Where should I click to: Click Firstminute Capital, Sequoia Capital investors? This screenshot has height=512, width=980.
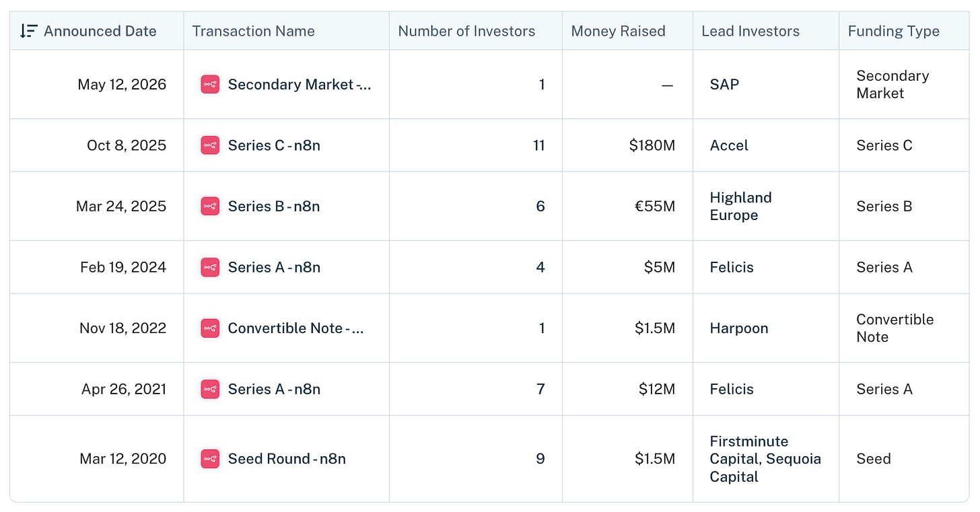pos(765,459)
